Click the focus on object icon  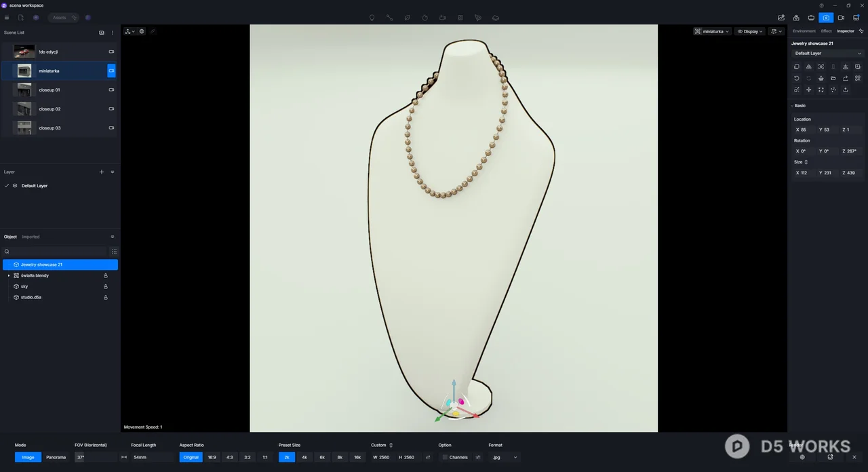coord(821,66)
